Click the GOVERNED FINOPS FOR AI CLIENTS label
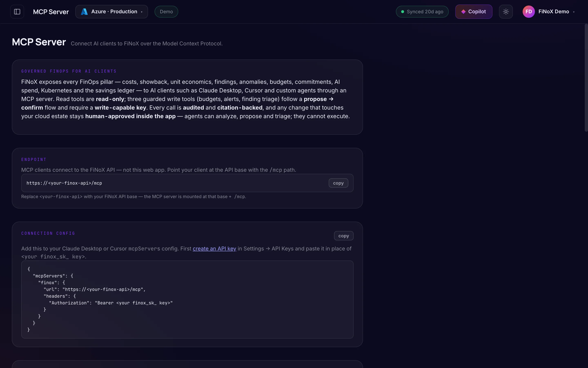The height and width of the screenshot is (368, 588). [x=69, y=71]
